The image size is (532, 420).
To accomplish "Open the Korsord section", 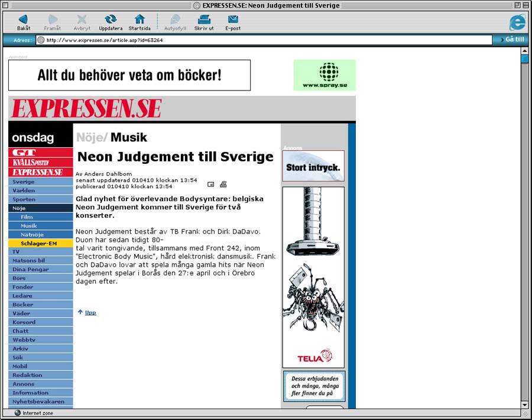I will click(40, 322).
